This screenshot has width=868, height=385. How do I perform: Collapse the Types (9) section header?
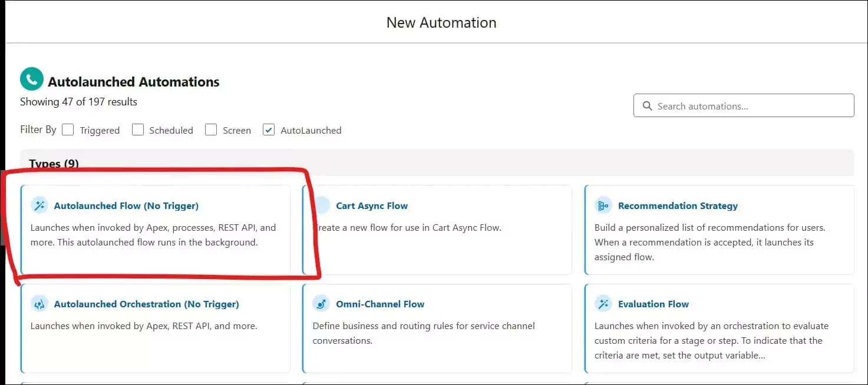tap(54, 163)
